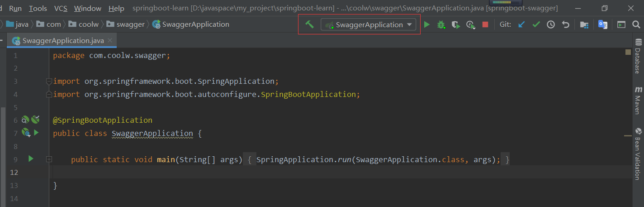644x207 pixels.
Task: Stop the running application
Action: (485, 25)
